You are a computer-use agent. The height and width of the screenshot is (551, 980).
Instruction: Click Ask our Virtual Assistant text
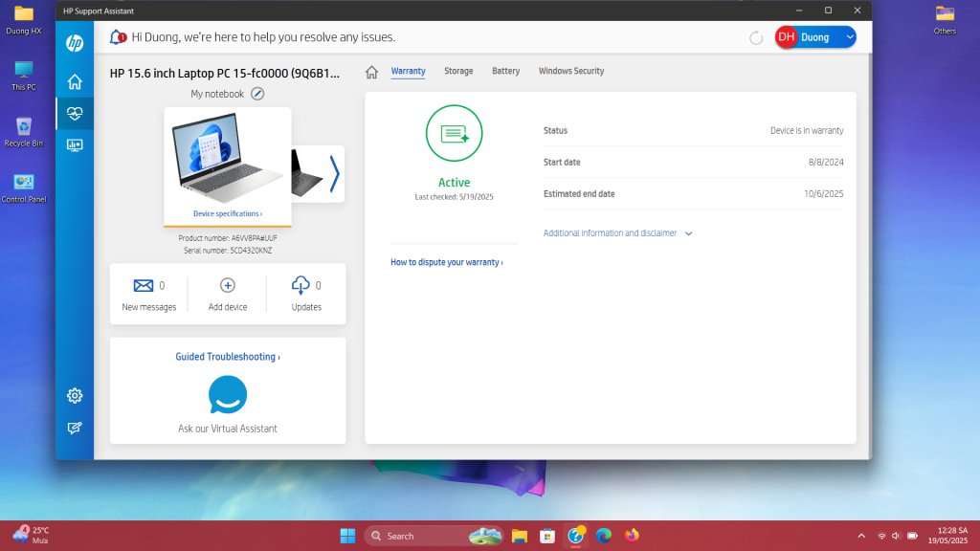(x=228, y=429)
